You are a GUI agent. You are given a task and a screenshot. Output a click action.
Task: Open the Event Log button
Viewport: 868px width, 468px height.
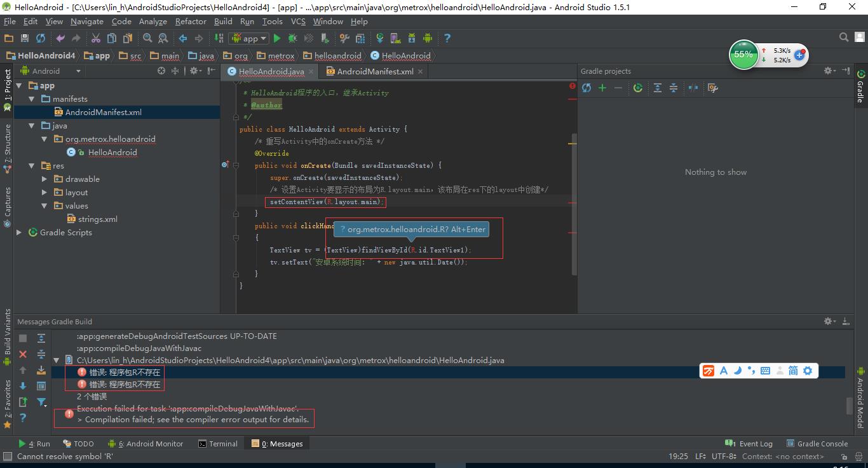[749, 444]
